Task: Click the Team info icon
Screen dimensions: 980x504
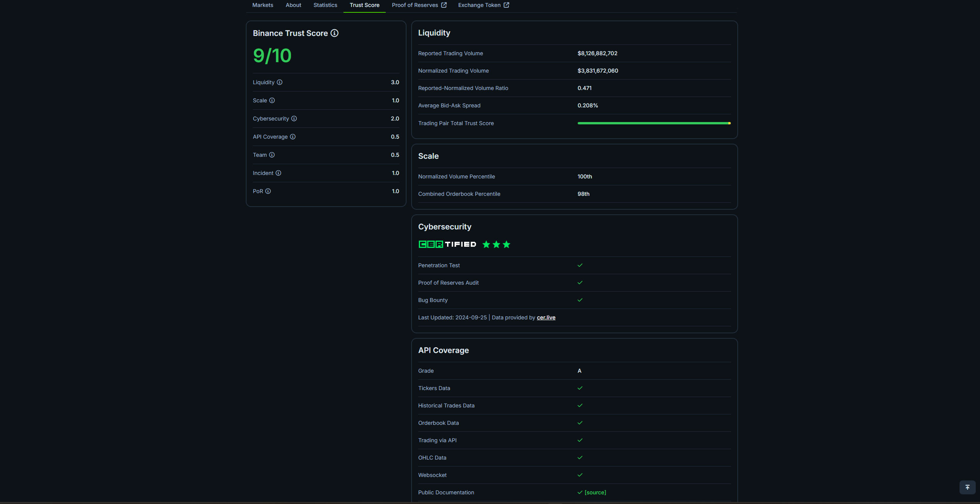Action: [x=272, y=155]
